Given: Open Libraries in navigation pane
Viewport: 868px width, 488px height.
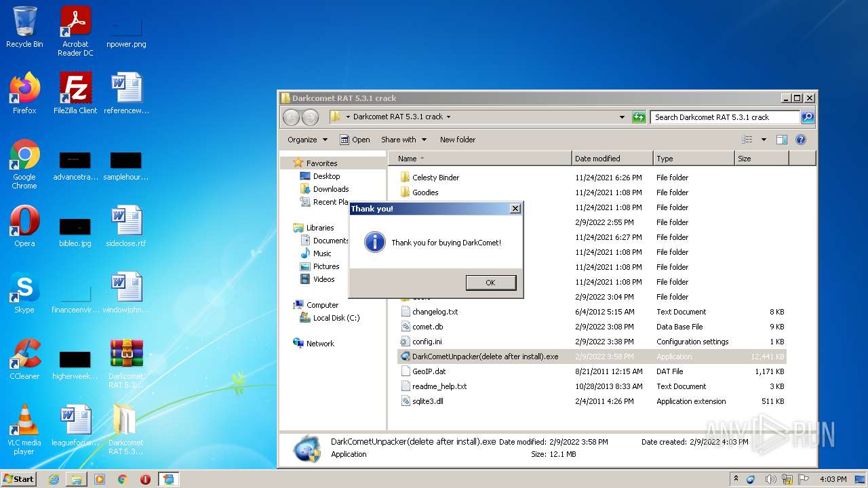Looking at the screenshot, I should (x=319, y=228).
